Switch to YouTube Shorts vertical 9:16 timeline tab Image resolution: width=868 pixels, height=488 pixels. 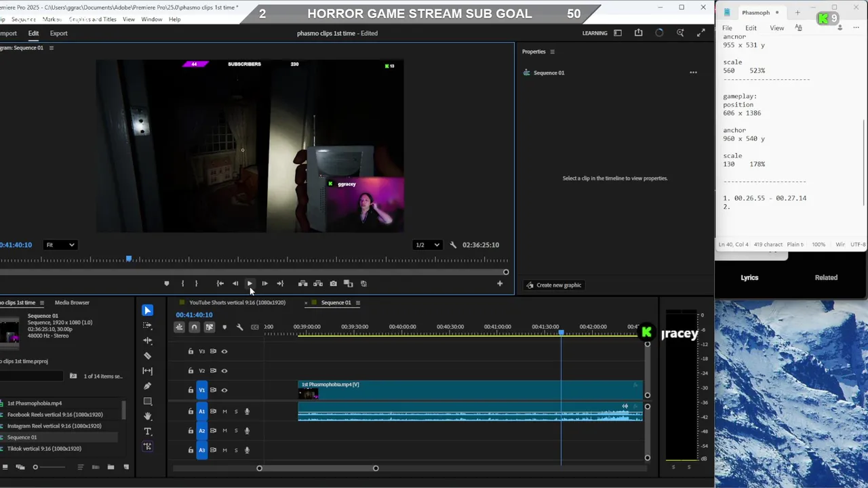click(237, 302)
